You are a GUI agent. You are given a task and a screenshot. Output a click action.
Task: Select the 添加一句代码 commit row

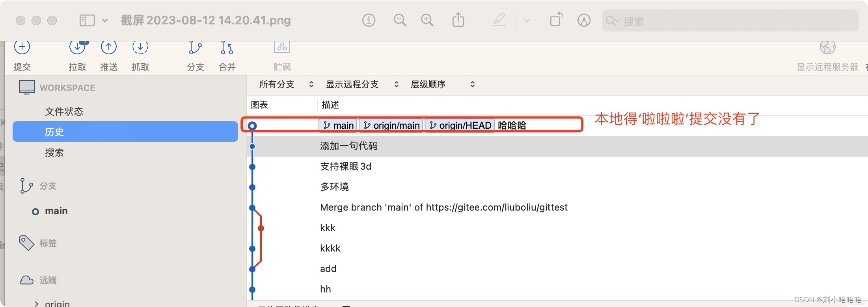click(x=557, y=146)
